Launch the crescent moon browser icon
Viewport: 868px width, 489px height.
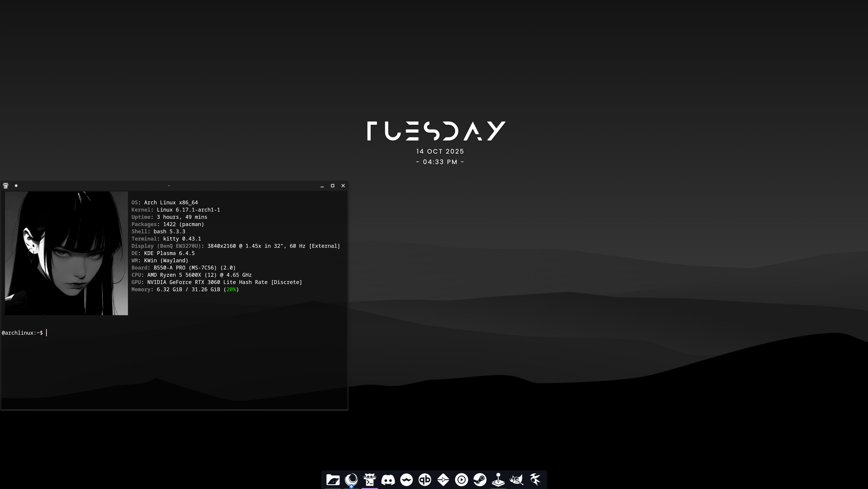(351, 479)
